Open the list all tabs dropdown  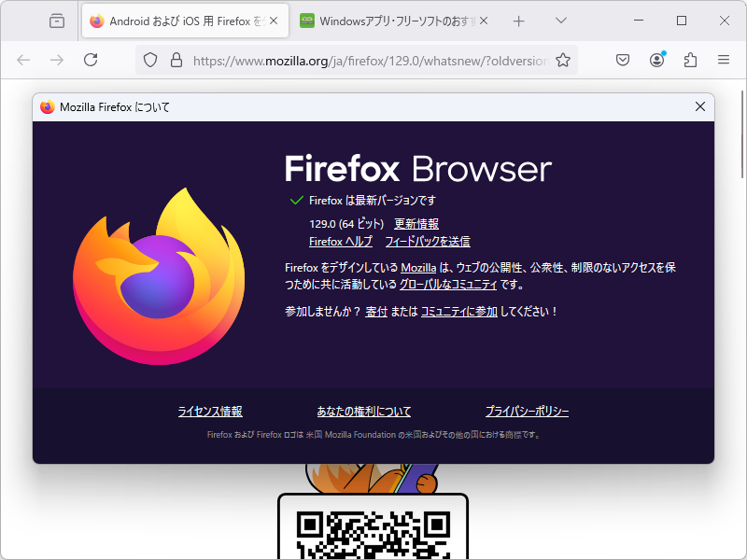(x=560, y=21)
